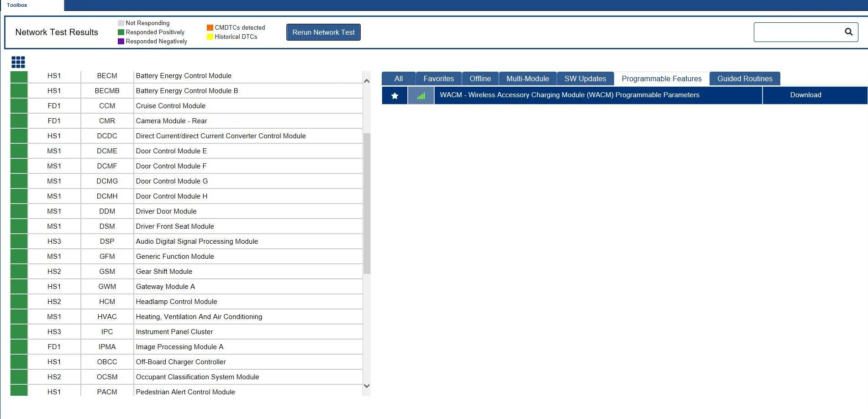Viewport: 868px width, 419px height.
Task: Open the Guided Routines tab
Action: pyautogui.click(x=745, y=79)
